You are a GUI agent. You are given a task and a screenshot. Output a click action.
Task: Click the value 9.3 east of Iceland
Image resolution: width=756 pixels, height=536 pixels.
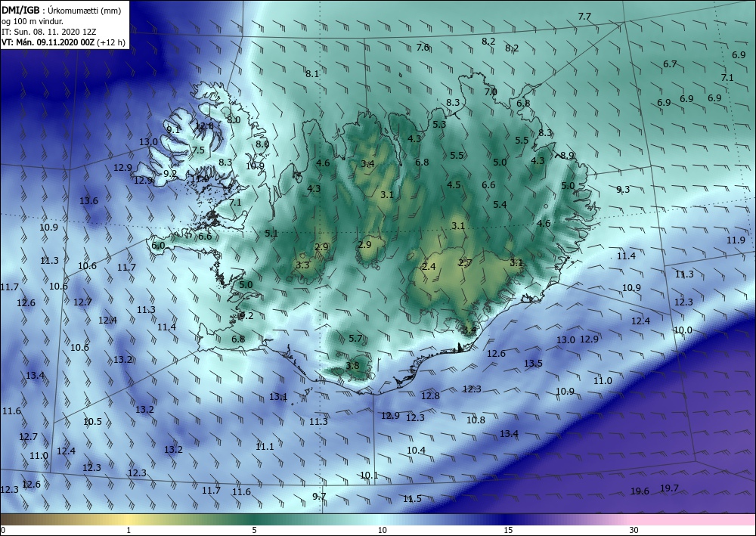pos(623,190)
